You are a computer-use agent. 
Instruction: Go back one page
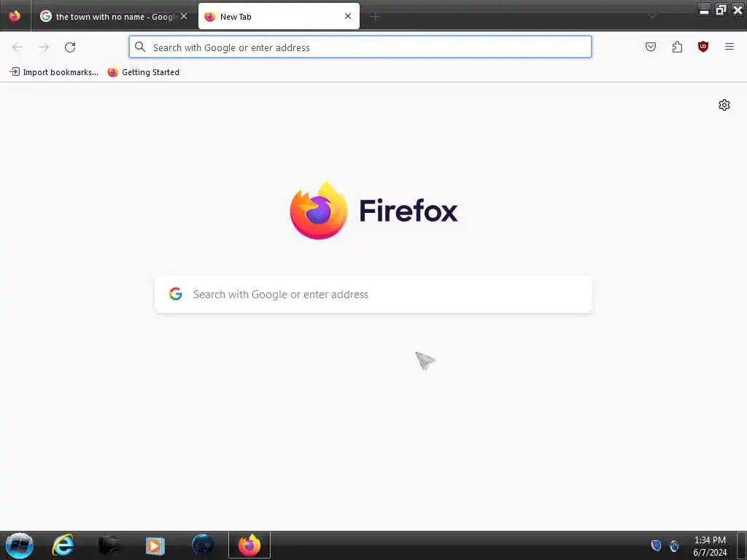(18, 47)
